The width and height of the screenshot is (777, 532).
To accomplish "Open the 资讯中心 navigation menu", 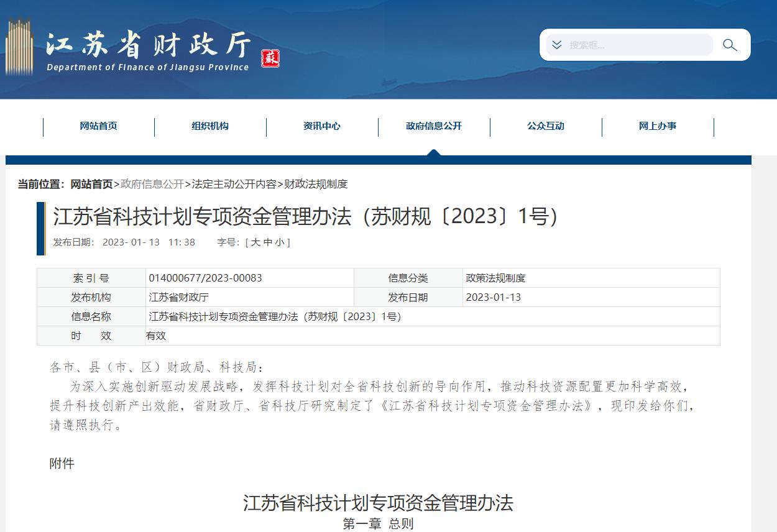I will pyautogui.click(x=321, y=126).
